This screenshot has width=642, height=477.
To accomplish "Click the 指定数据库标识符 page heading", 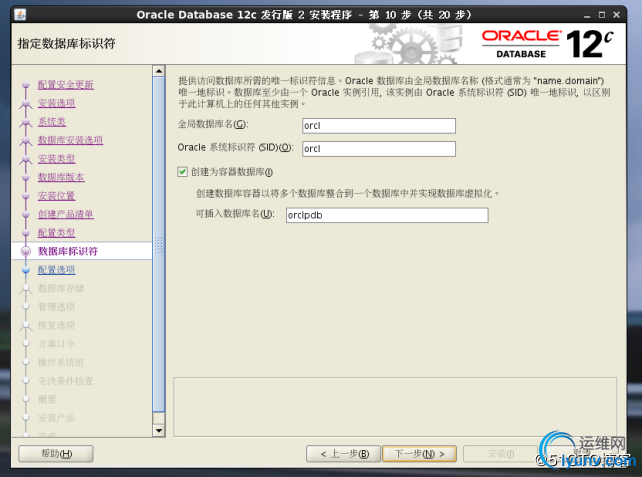I will click(66, 43).
